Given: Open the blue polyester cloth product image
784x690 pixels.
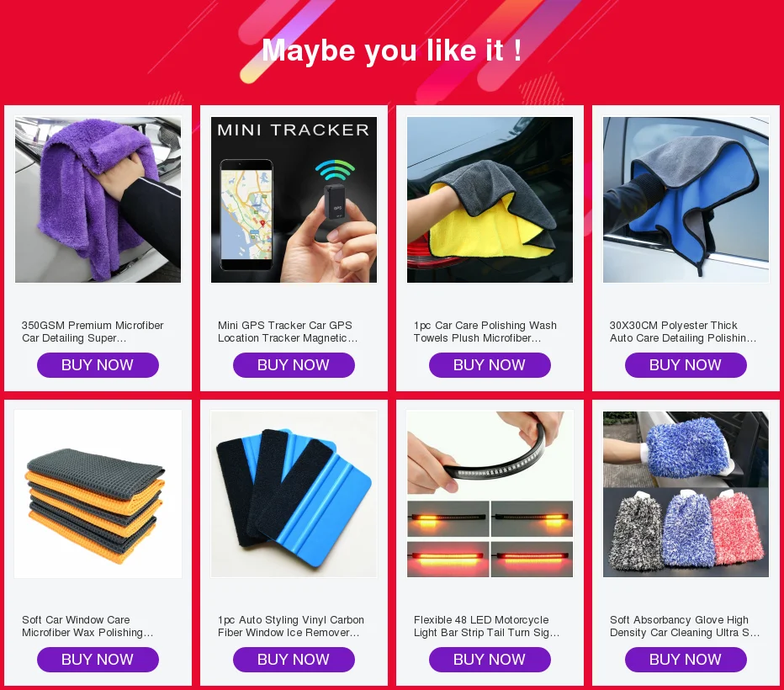Looking at the screenshot, I should click(x=686, y=199).
